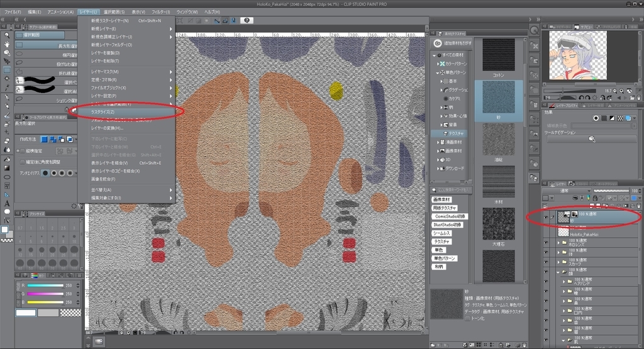The height and width of the screenshot is (349, 644).
Task: Click the 単色パターン tag button
Action: (445, 258)
